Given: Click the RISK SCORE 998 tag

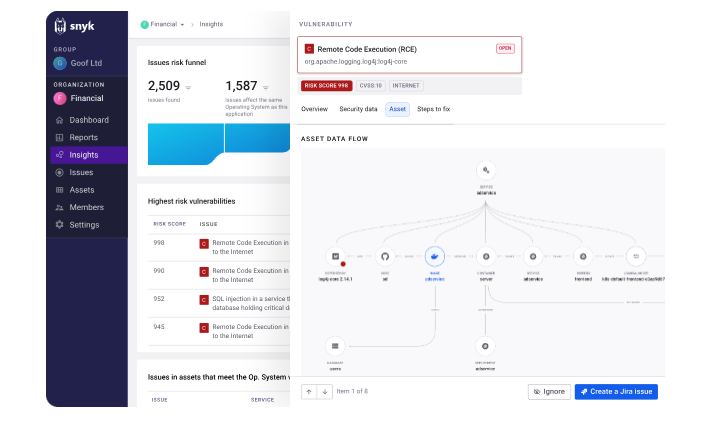Looking at the screenshot, I should tap(326, 86).
